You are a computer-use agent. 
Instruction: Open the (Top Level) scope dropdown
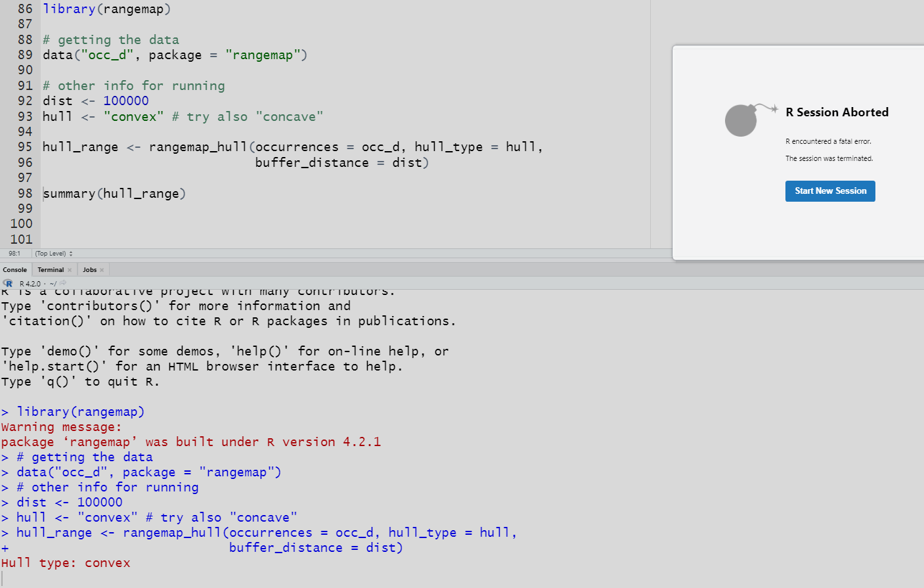tap(54, 254)
